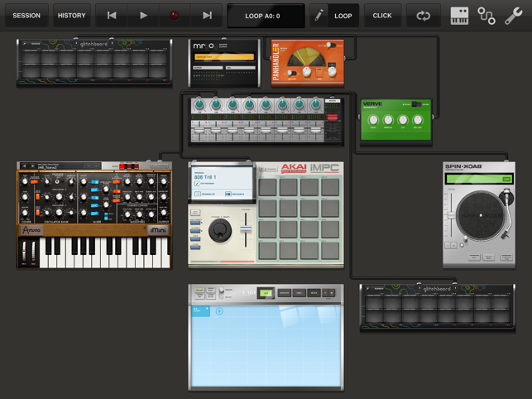Skip to the start of the track
Image resolution: width=532 pixels, height=399 pixels.
[112, 16]
